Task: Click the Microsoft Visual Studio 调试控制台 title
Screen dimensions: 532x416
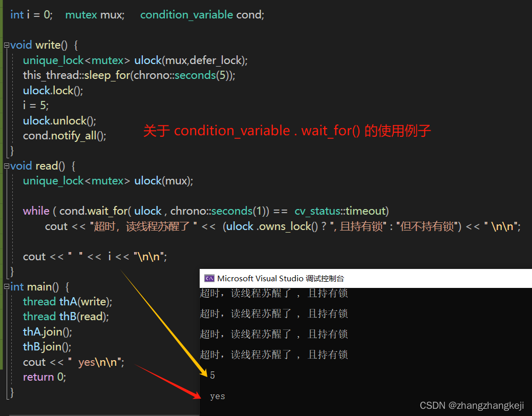Action: [281, 279]
